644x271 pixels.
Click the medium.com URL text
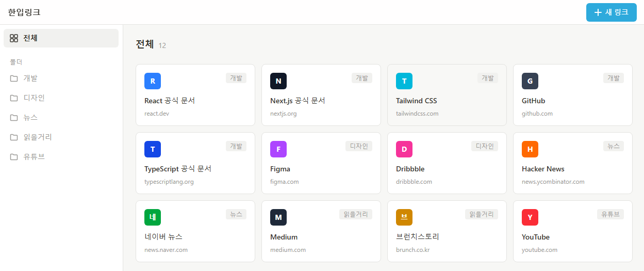click(288, 250)
